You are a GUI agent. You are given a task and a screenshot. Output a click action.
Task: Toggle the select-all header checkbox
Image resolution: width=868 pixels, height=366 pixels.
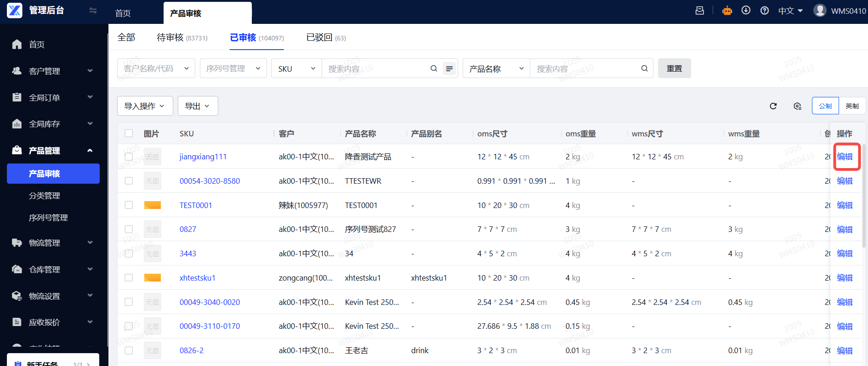[x=129, y=133]
